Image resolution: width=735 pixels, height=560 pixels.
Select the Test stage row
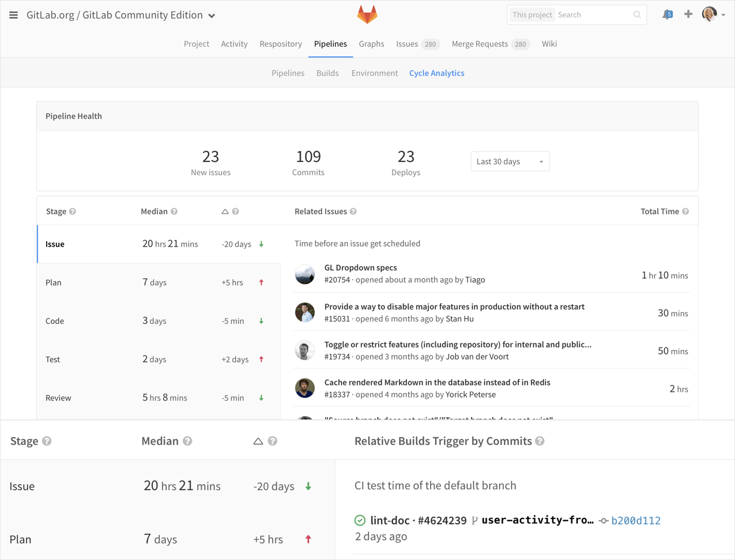159,359
